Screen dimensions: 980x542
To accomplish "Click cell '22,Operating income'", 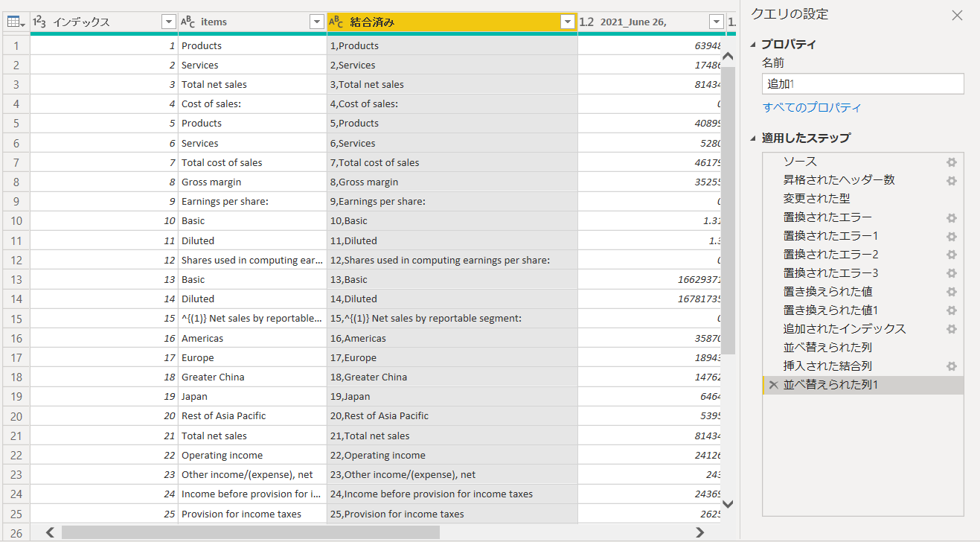I will pyautogui.click(x=452, y=455).
